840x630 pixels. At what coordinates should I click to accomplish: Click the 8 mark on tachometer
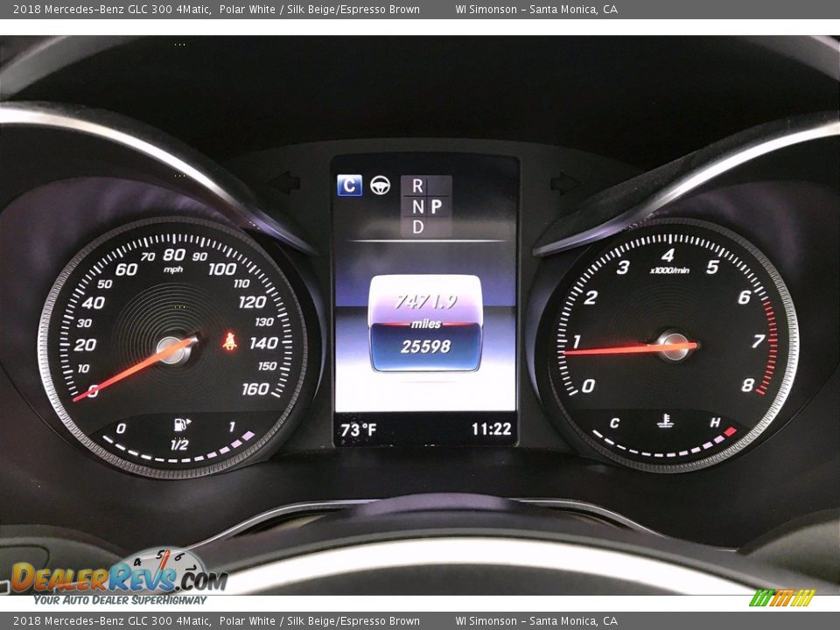(x=748, y=385)
